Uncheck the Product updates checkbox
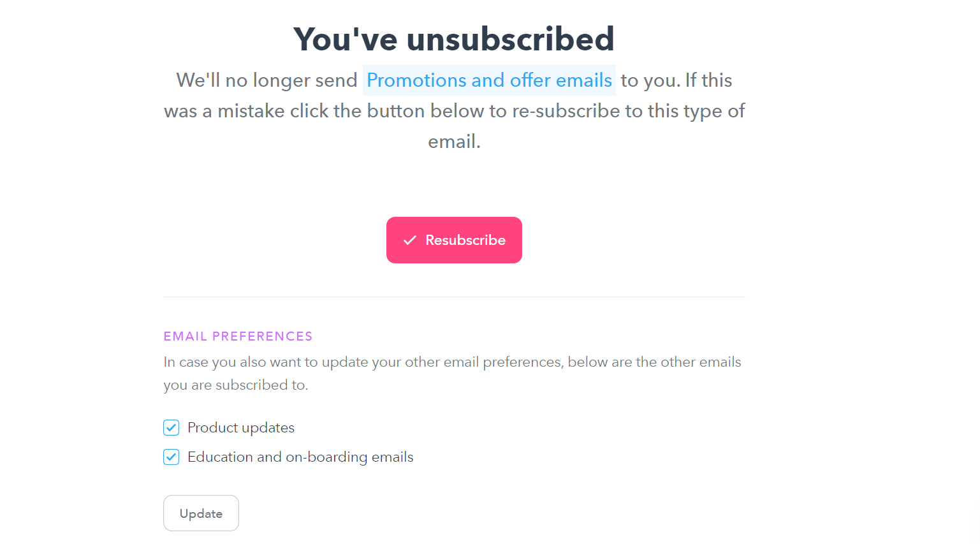This screenshot has height=544, width=980. (171, 427)
